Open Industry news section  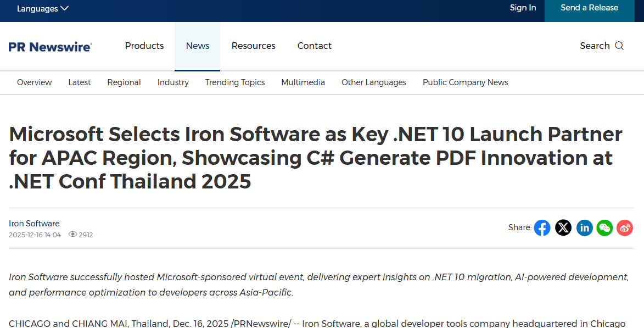(x=173, y=82)
